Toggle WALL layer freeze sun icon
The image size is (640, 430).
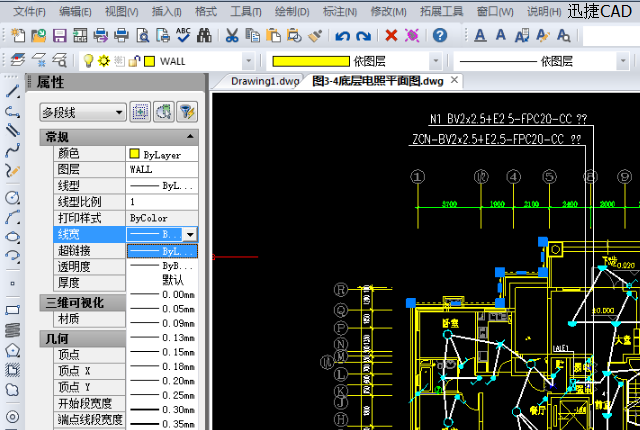point(104,61)
